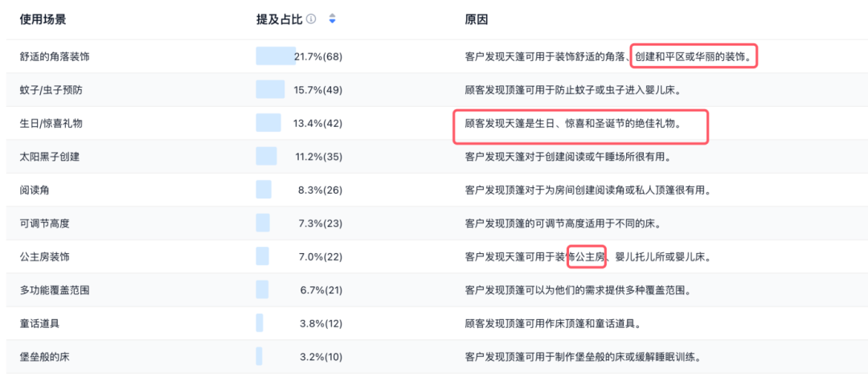This screenshot has width=868, height=377.
Task: Click the reason about 防止蚊子或虫子进入婴儿床
Action: point(575,90)
